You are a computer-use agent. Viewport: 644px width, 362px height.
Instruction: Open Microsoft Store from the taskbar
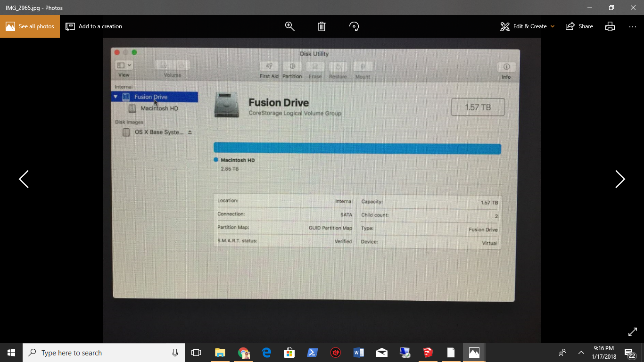(289, 353)
